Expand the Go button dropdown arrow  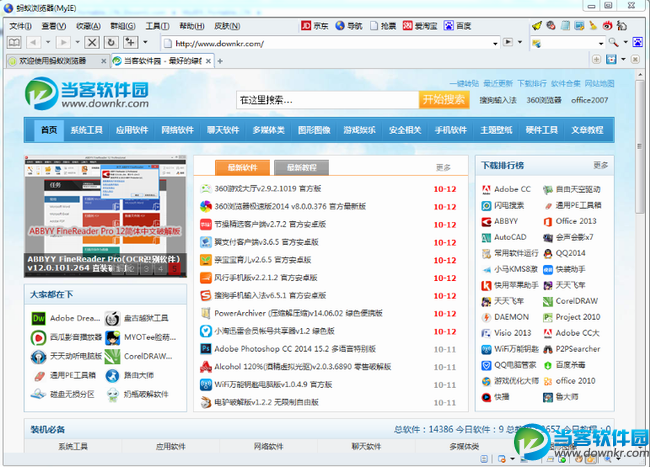520,42
